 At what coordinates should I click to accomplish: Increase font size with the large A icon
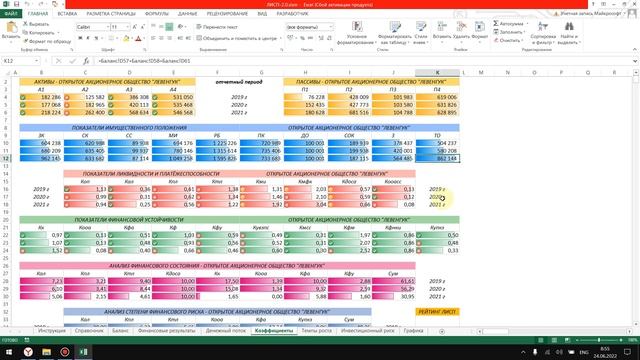pos(135,27)
